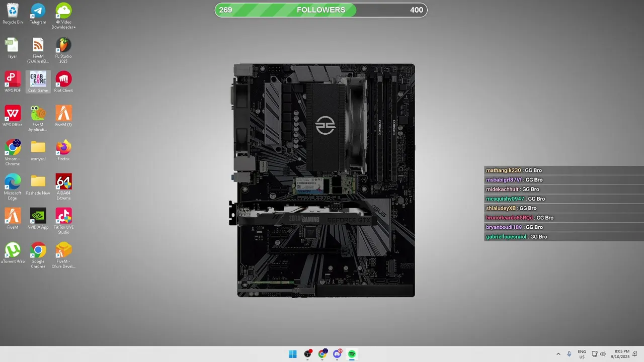Select the FL Studio 2025 shortcut
This screenshot has height=362, width=644.
[x=63, y=50]
